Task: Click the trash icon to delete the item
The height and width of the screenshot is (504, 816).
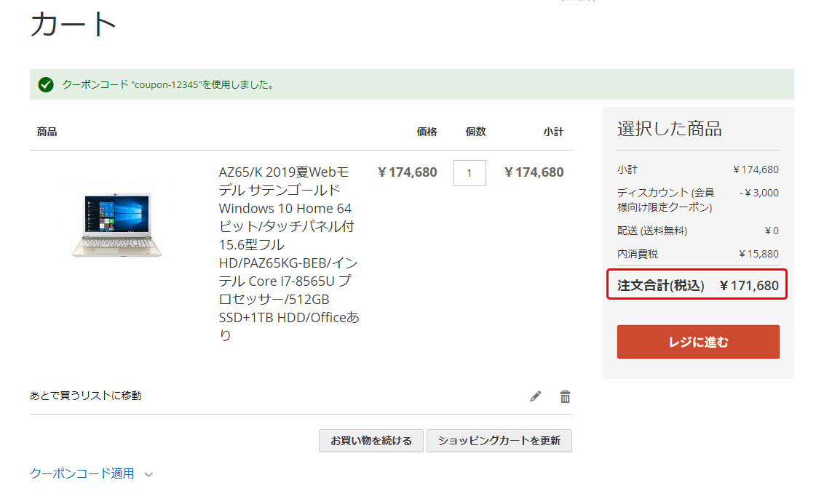Action: pyautogui.click(x=565, y=396)
